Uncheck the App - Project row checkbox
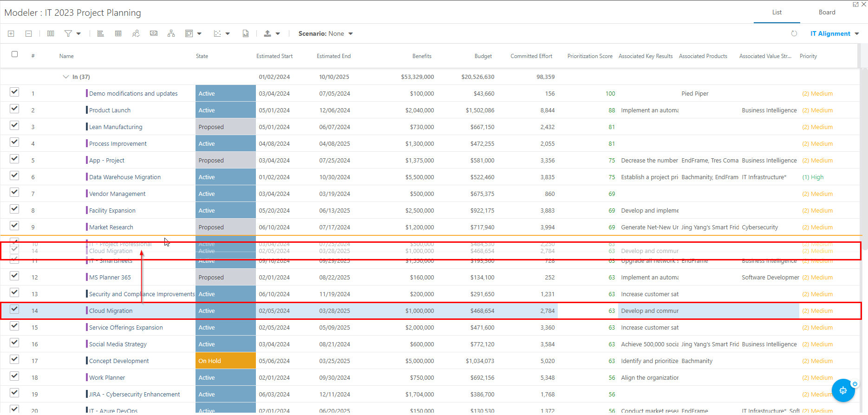 click(x=14, y=159)
